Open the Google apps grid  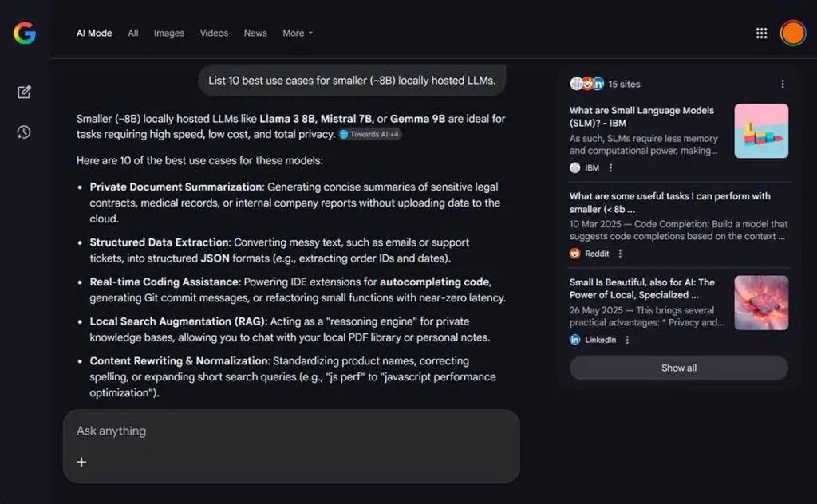[x=761, y=33]
